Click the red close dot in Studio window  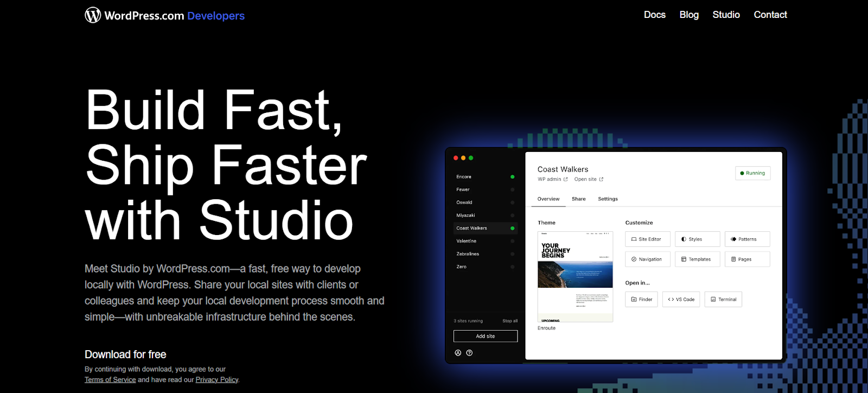pyautogui.click(x=456, y=158)
